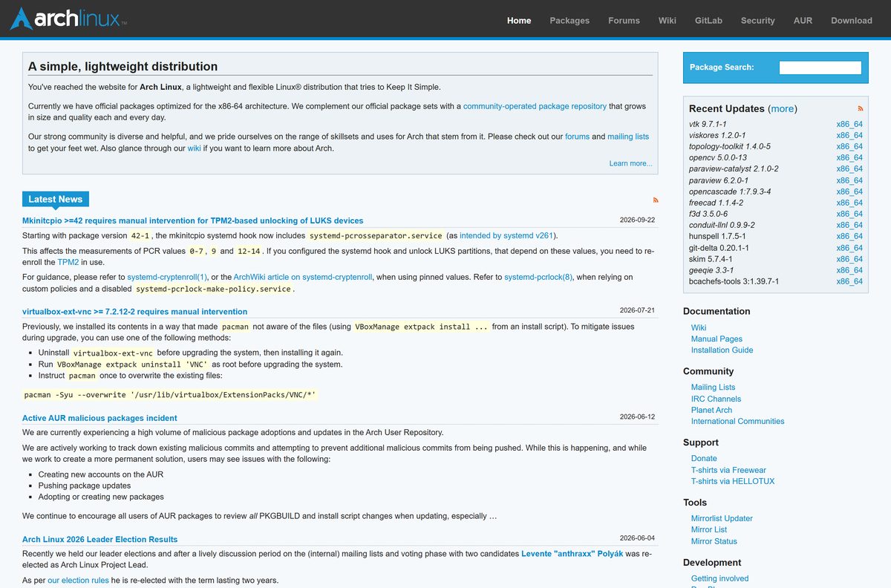Open the systemd-cryptenroll(1) man page link

coord(167,277)
